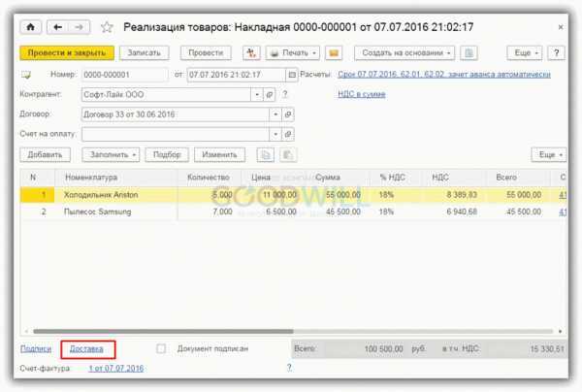Click Провести и закрыть button
582x392 pixels.
tap(67, 53)
